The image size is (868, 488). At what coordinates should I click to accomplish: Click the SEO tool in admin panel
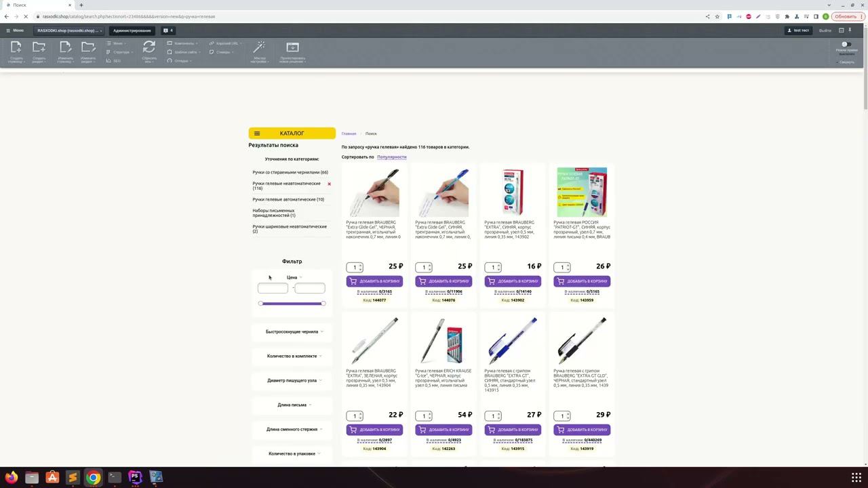pos(114,61)
